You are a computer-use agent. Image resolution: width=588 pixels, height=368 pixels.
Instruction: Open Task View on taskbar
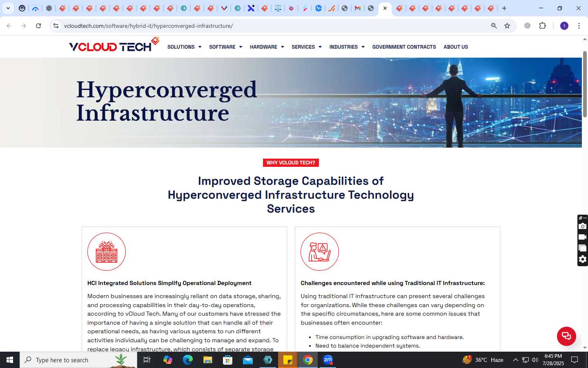tap(147, 360)
